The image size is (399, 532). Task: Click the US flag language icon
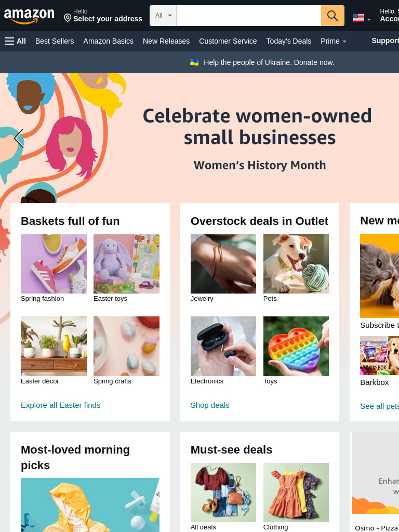coord(358,18)
